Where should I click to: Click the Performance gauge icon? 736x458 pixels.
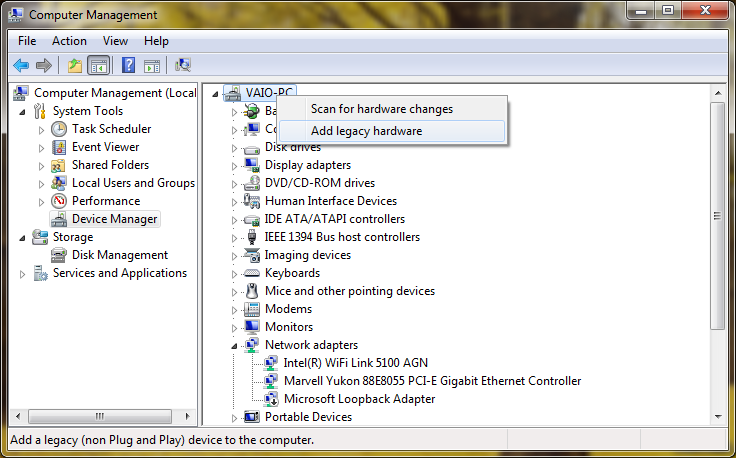point(59,201)
